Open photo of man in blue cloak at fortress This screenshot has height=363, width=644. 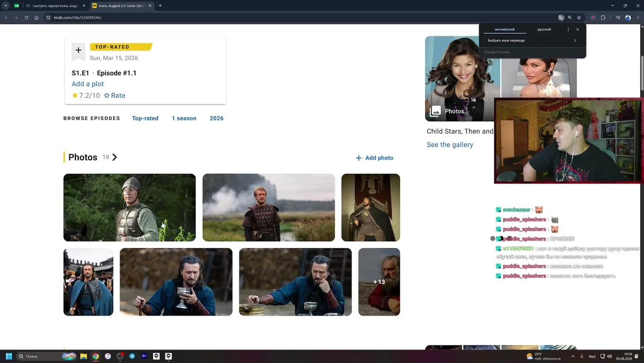pyautogui.click(x=88, y=282)
